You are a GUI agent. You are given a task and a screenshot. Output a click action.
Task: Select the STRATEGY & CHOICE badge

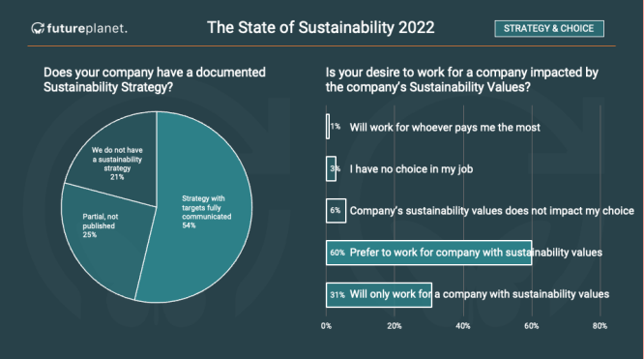pos(549,28)
